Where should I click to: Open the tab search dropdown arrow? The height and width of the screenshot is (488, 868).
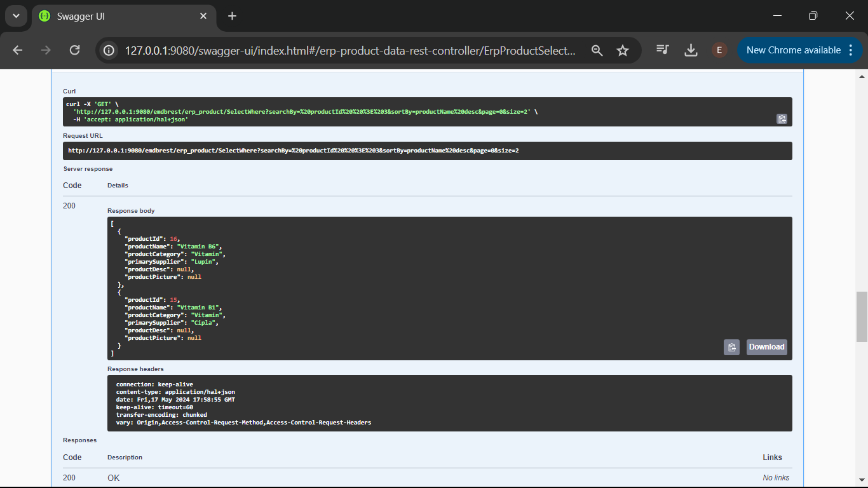tap(16, 16)
